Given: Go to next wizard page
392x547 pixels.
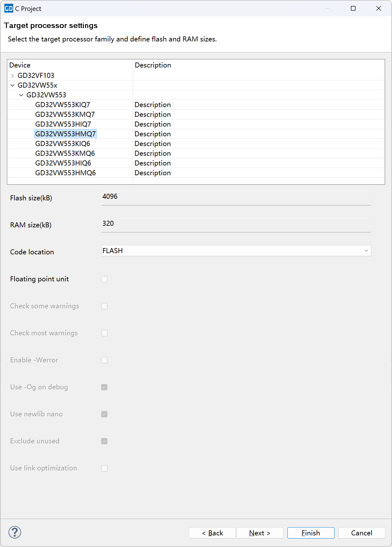Looking at the screenshot, I should click(260, 533).
